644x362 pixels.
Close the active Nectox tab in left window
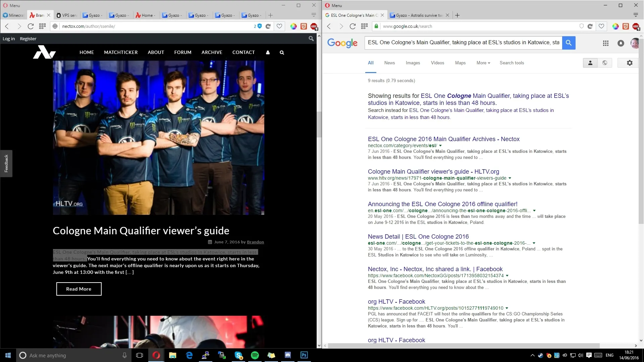(49, 15)
